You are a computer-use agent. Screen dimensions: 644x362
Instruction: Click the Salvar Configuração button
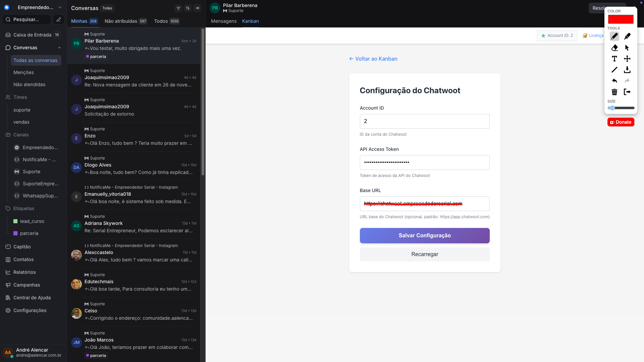click(424, 235)
